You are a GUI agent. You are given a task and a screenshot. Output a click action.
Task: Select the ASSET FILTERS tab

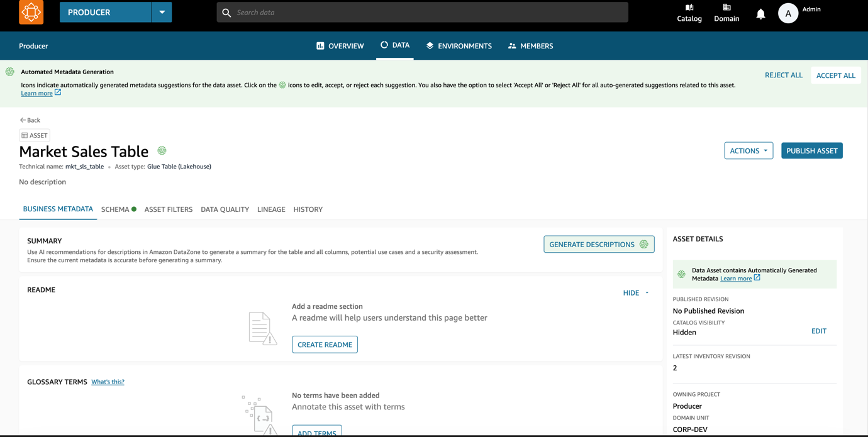169,209
